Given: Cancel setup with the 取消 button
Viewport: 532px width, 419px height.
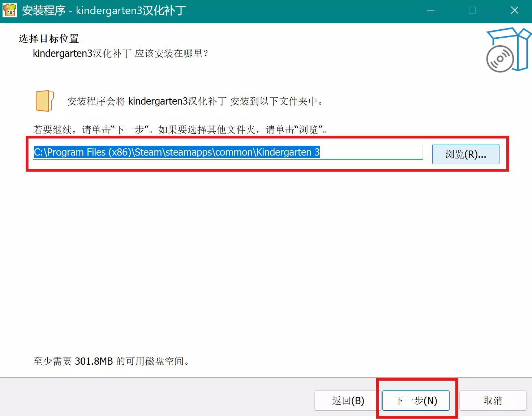Looking at the screenshot, I should coord(493,401).
